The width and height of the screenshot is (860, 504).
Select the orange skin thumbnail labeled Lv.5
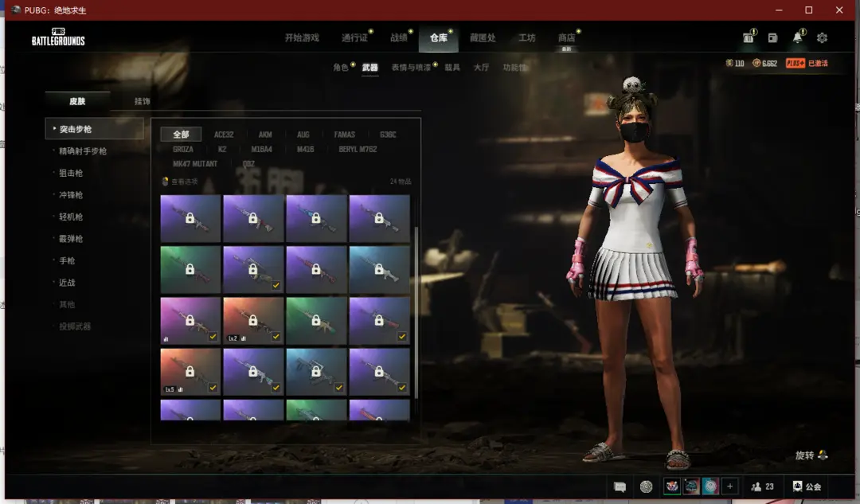[190, 372]
